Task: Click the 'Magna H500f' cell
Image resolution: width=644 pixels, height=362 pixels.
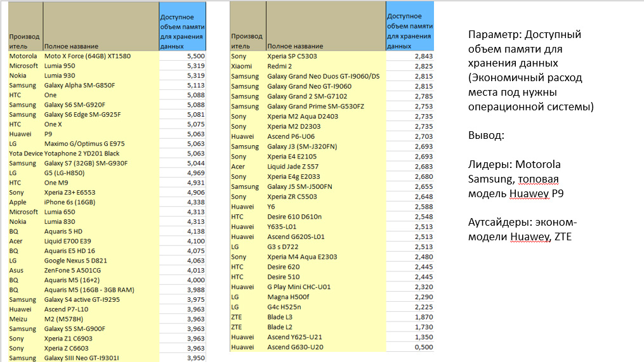Action: tap(326, 297)
